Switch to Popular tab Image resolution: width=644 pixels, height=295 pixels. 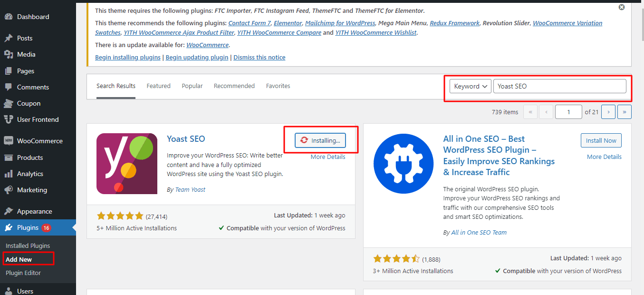pos(192,86)
